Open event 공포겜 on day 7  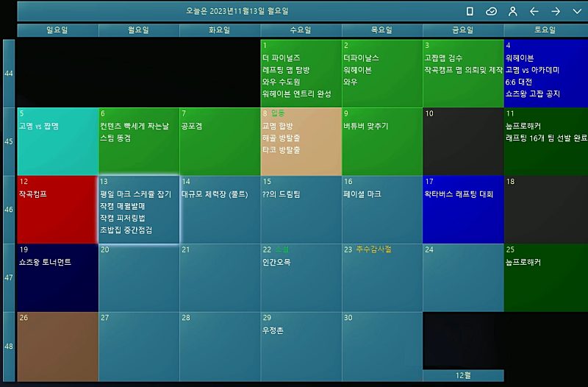(x=192, y=126)
